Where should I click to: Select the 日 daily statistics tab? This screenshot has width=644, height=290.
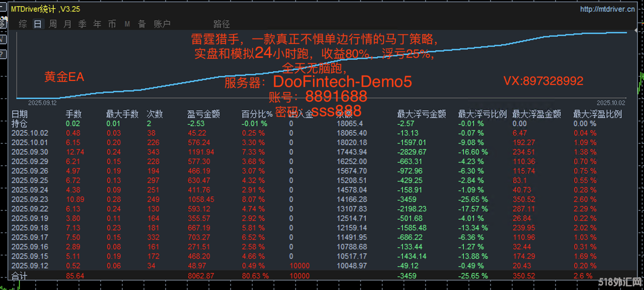point(38,24)
